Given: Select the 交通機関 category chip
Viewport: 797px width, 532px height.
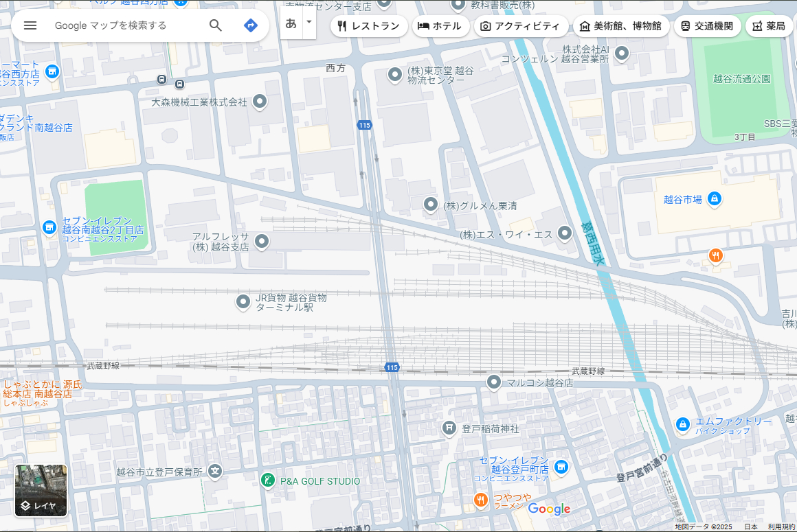Looking at the screenshot, I should coord(707,26).
